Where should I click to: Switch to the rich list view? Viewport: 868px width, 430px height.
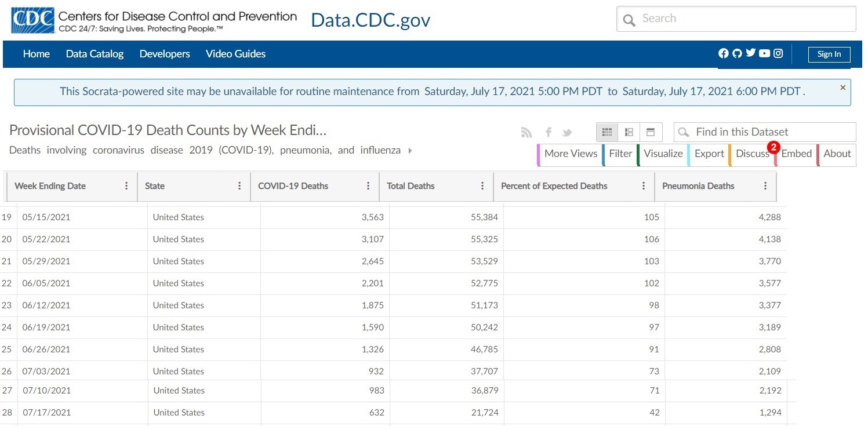pos(629,132)
